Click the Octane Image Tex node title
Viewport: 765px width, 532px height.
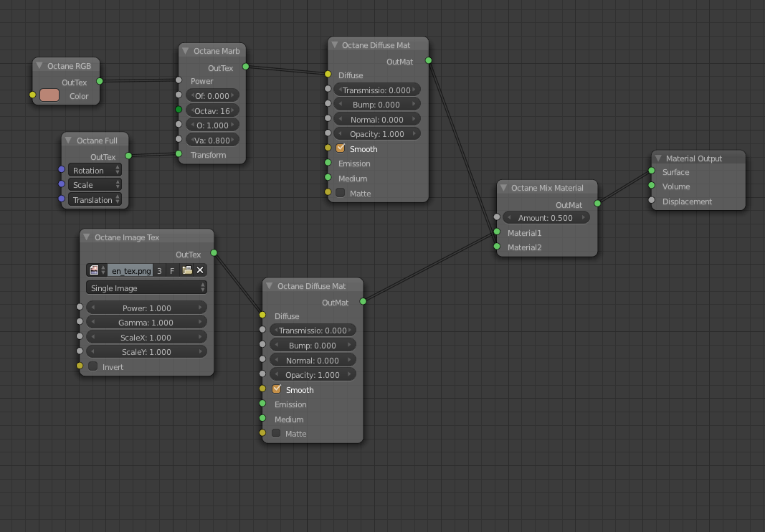click(x=127, y=237)
